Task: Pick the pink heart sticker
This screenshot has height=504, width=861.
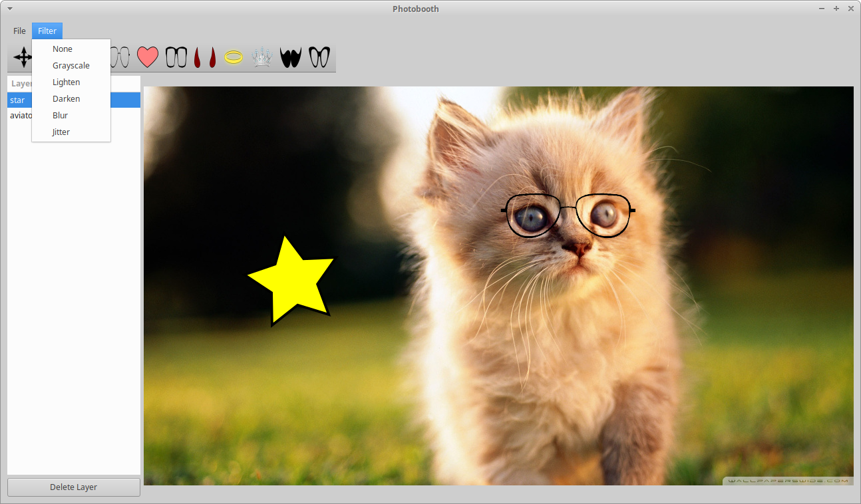Action: (148, 57)
